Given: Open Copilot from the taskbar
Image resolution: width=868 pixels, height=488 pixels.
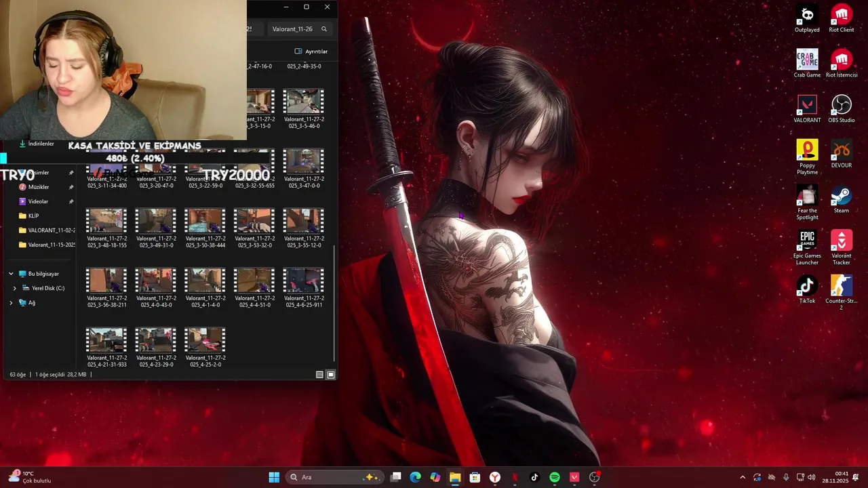Looking at the screenshot, I should click(x=435, y=477).
